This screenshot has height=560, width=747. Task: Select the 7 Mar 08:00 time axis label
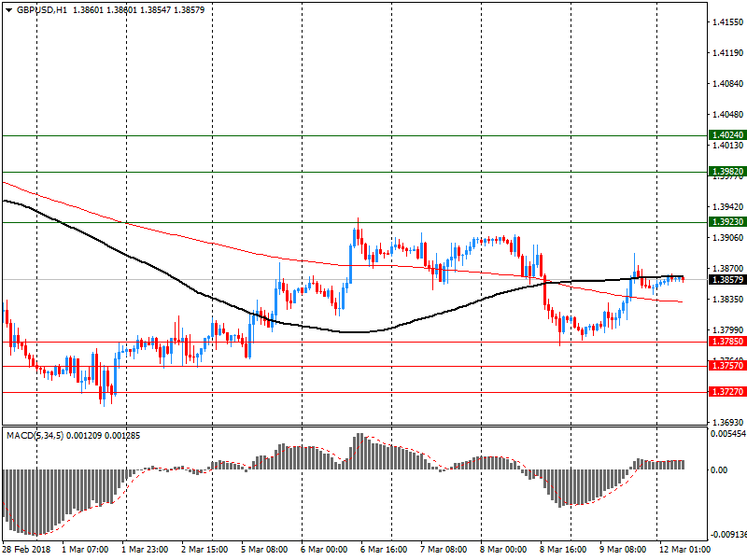point(443,550)
